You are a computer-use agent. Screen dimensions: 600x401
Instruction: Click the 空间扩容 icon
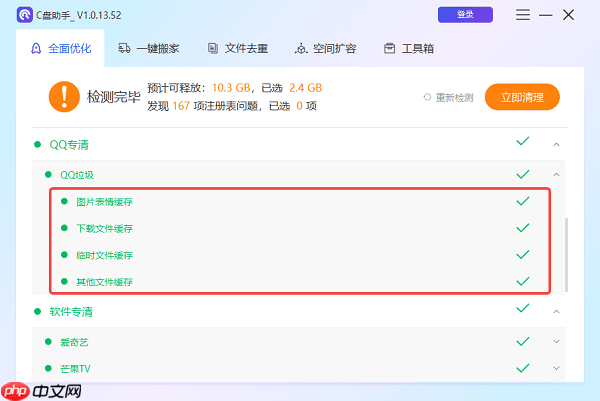[x=301, y=49]
